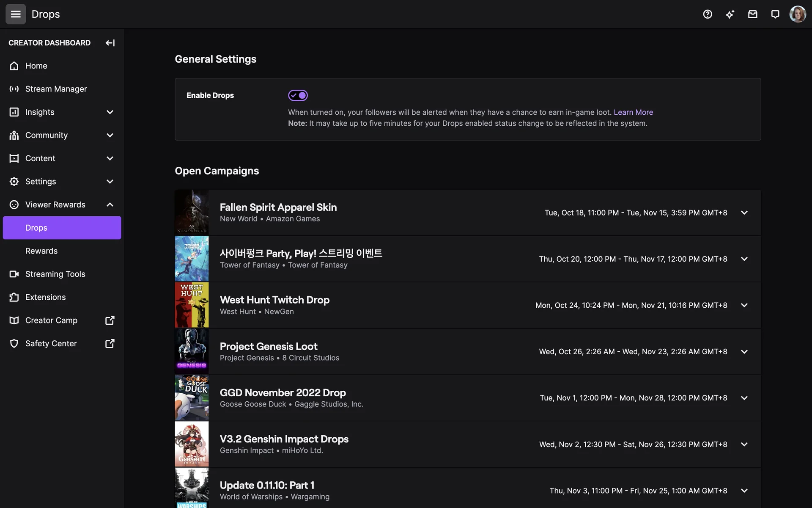The width and height of the screenshot is (812, 508).
Task: Open the sparkle what's new icon
Action: 730,14
